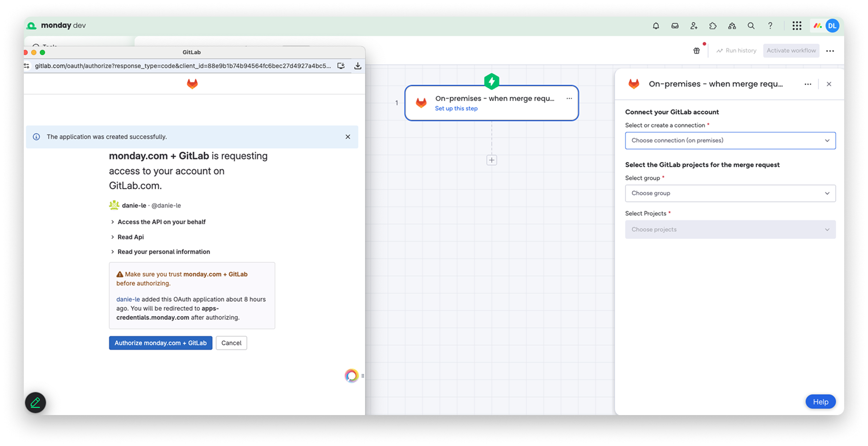Viewport: 868px width, 446px height.
Task: Open the inbox tray icon
Action: pos(675,26)
